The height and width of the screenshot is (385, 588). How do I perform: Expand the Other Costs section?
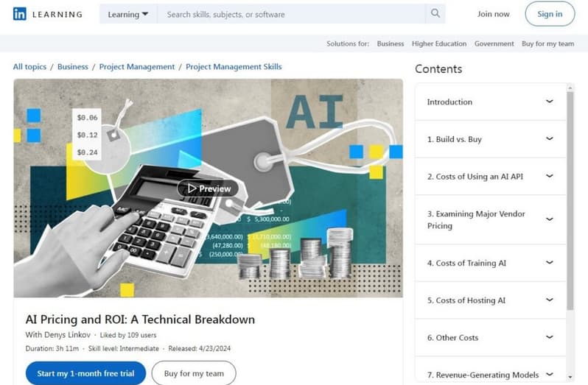tap(549, 337)
